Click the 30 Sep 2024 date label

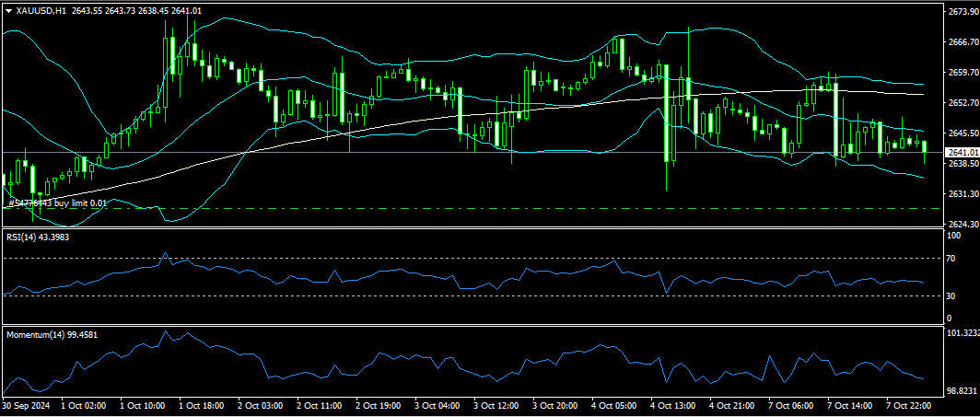coord(28,405)
